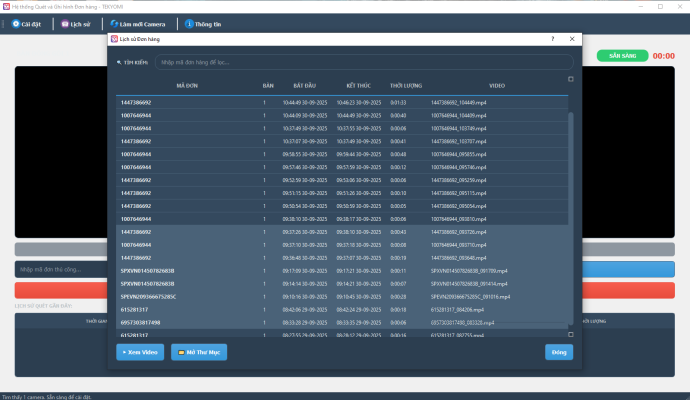Sort list by THỜI LƯỢNG column header
This screenshot has height=400, width=690.
[404, 86]
